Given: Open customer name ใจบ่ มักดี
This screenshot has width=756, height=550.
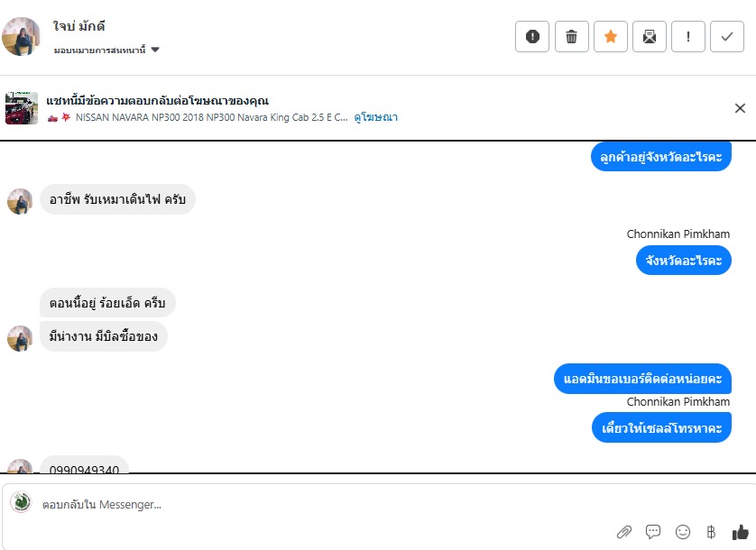Looking at the screenshot, I should pyautogui.click(x=79, y=26).
